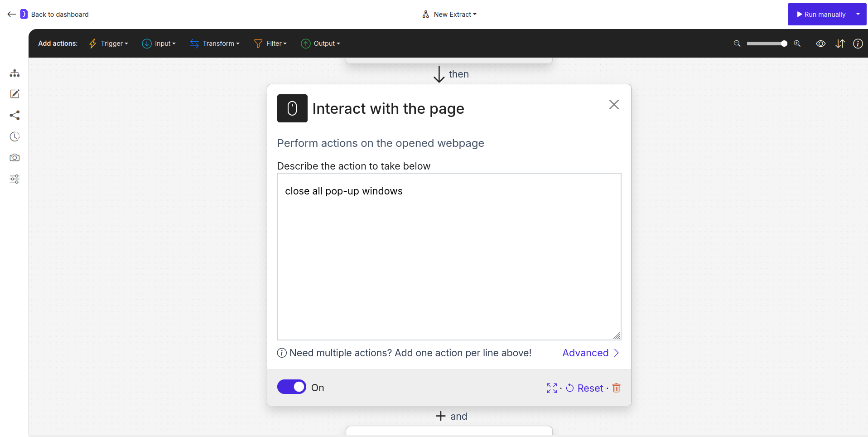Click the Reset link
The height and width of the screenshot is (437, 868).
pos(590,388)
